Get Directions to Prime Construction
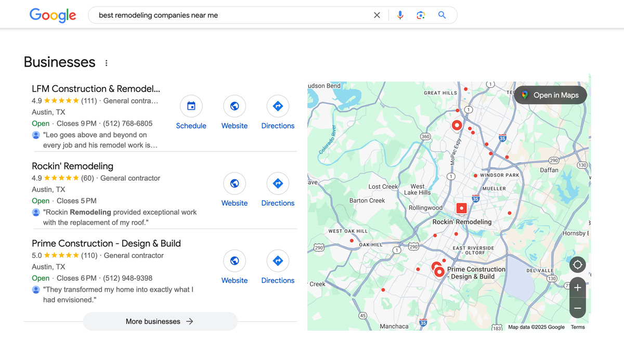 (278, 261)
